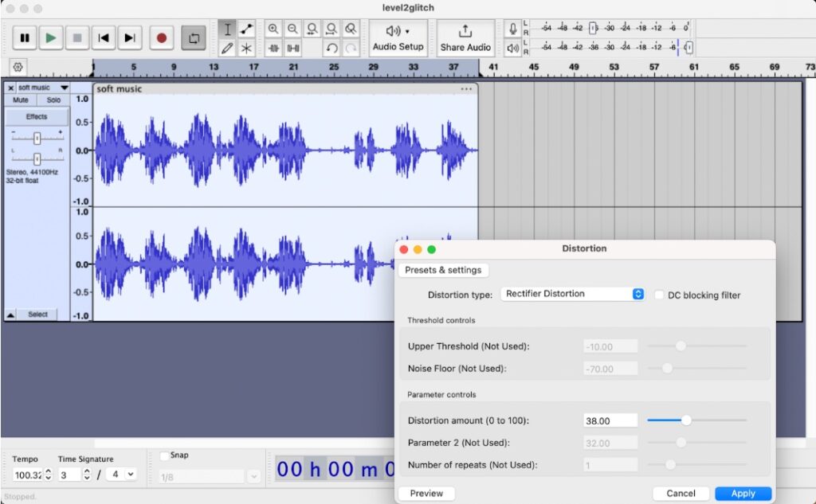Enable the DC blocking filter checkbox
This screenshot has height=504, width=816.
click(660, 295)
